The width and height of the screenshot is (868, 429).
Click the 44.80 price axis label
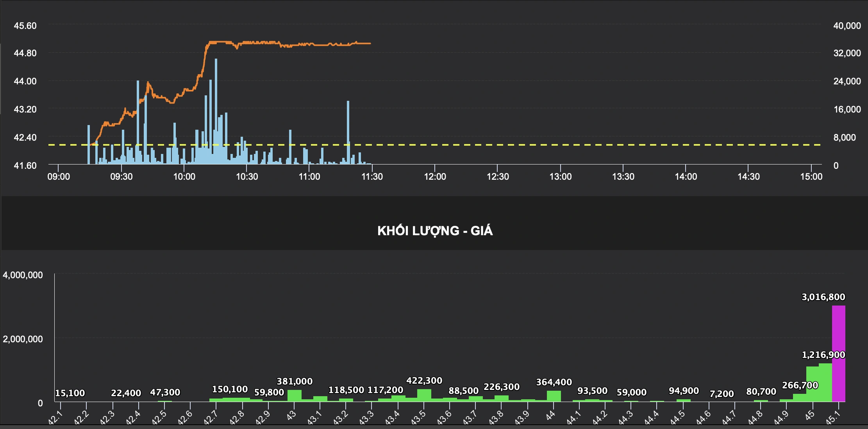(25, 53)
